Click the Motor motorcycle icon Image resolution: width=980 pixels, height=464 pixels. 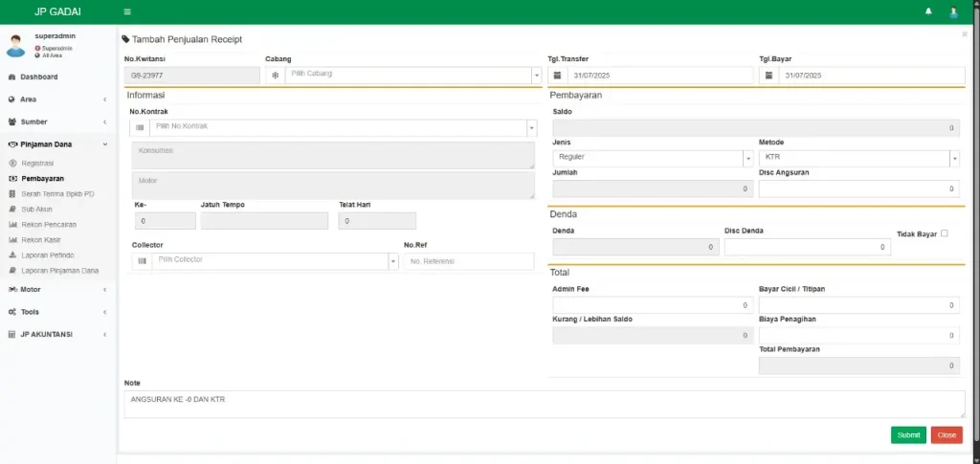point(12,289)
